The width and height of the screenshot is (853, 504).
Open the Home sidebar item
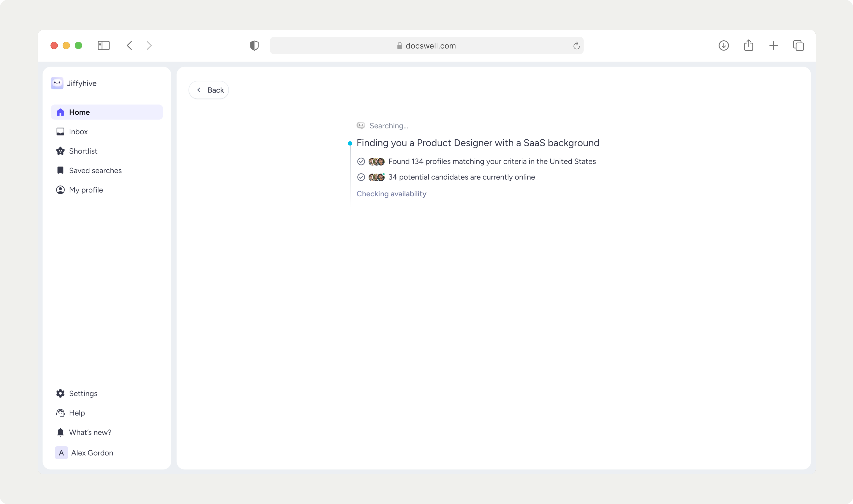click(107, 112)
